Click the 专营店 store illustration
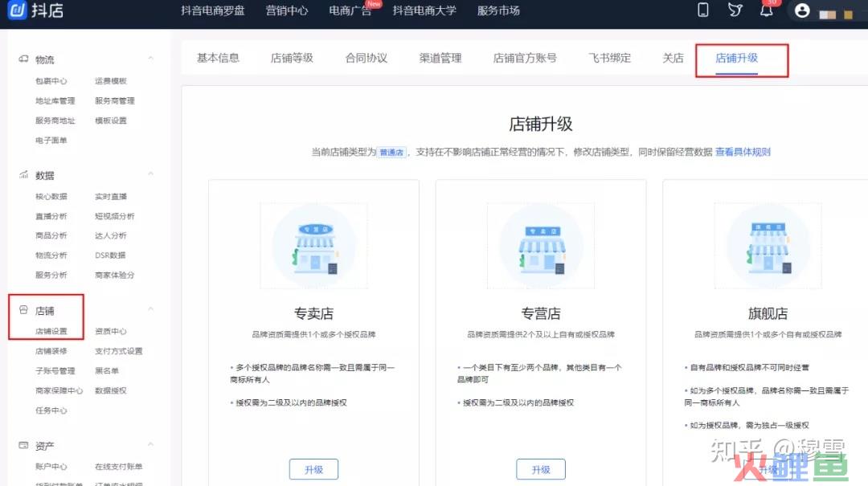 pyautogui.click(x=541, y=246)
